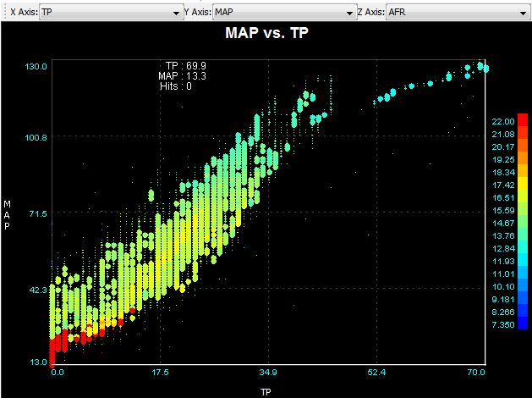
Task: Click the 22.00 value on color legend
Action: (503, 122)
